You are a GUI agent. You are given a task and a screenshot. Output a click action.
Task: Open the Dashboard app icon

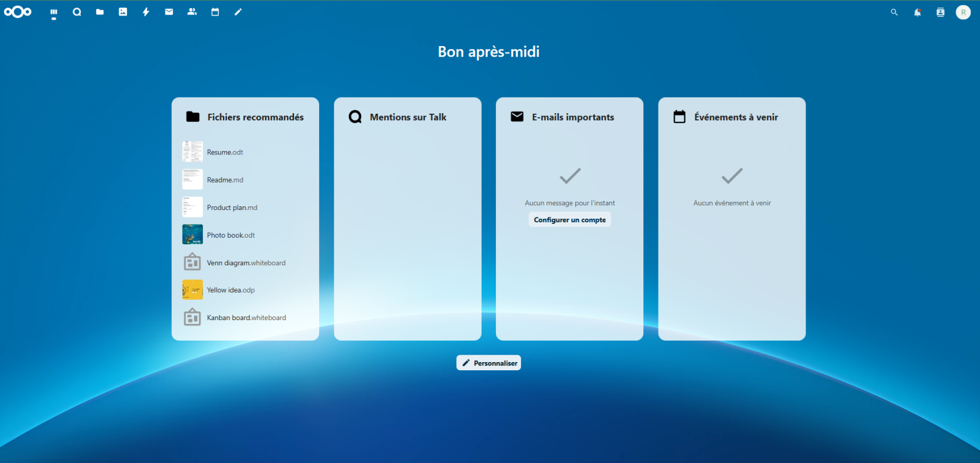pos(54,12)
